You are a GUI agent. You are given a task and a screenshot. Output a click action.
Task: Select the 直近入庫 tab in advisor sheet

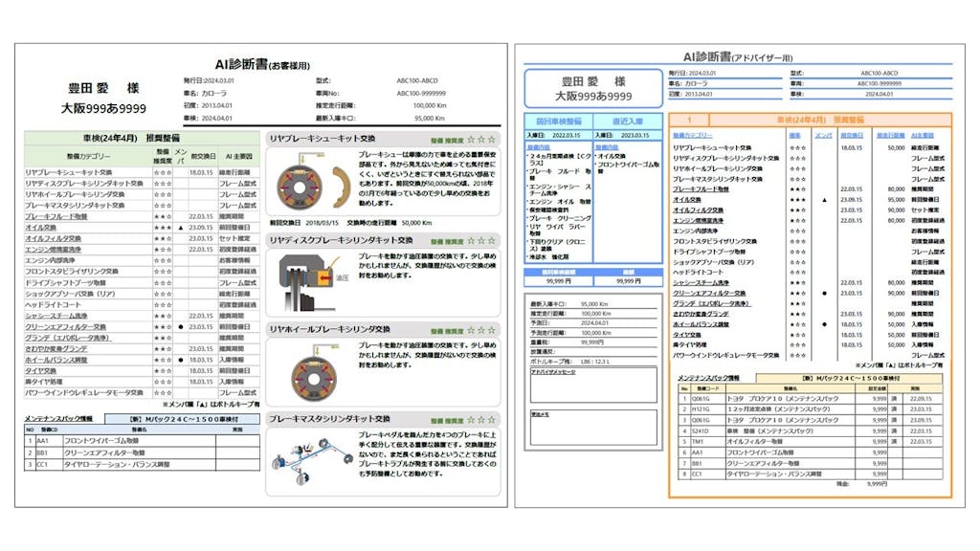pyautogui.click(x=627, y=121)
